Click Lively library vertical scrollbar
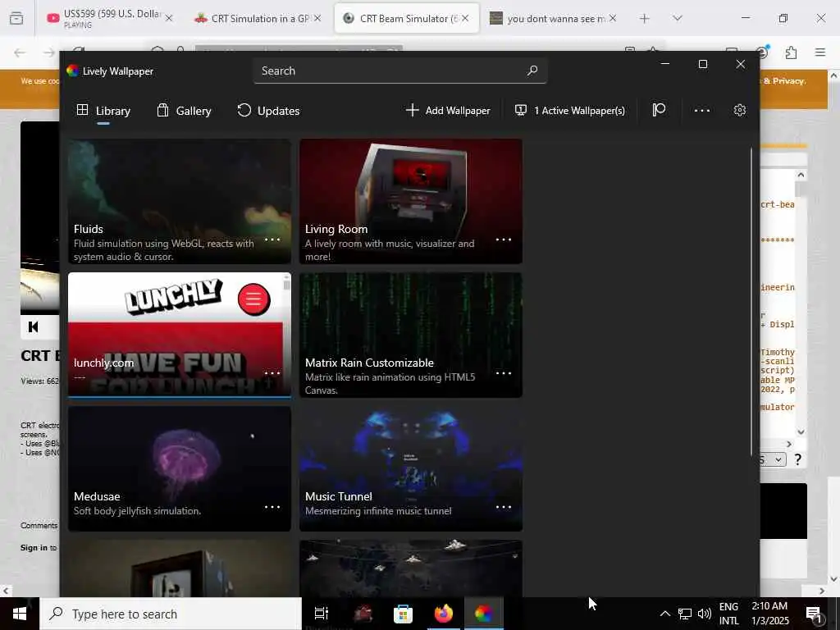 coord(751,301)
